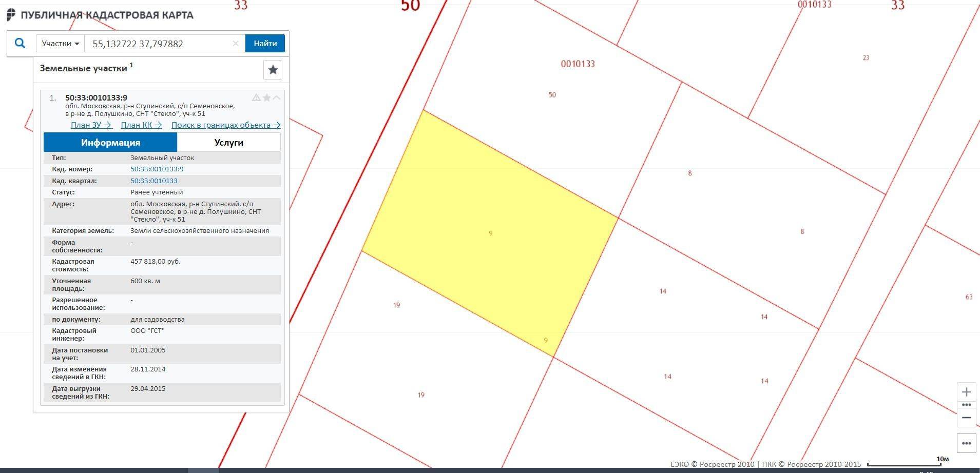
Task: Add parcel 50:33:0010133:9 to favorites
Action: 266,97
